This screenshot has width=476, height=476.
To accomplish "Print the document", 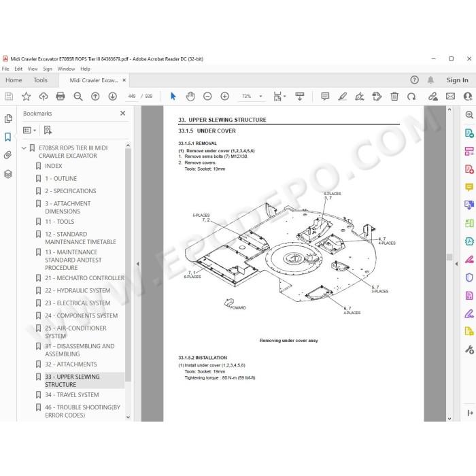I will click(x=61, y=97).
